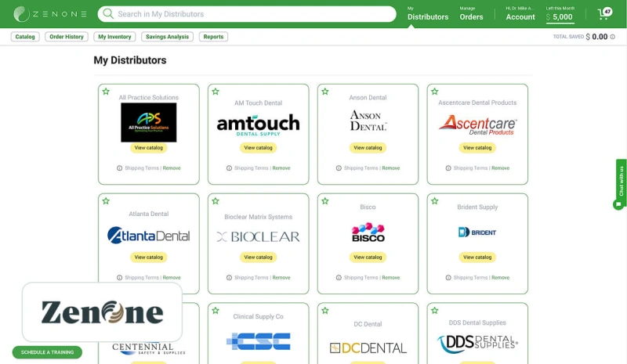Open the My Distributors header menu
The height and width of the screenshot is (364, 627).
(x=428, y=13)
